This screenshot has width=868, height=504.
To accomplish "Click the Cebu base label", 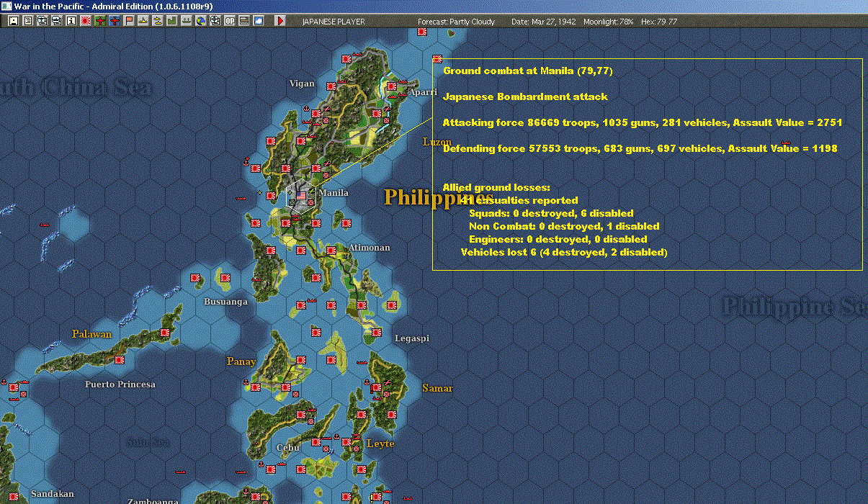I will (288, 448).
